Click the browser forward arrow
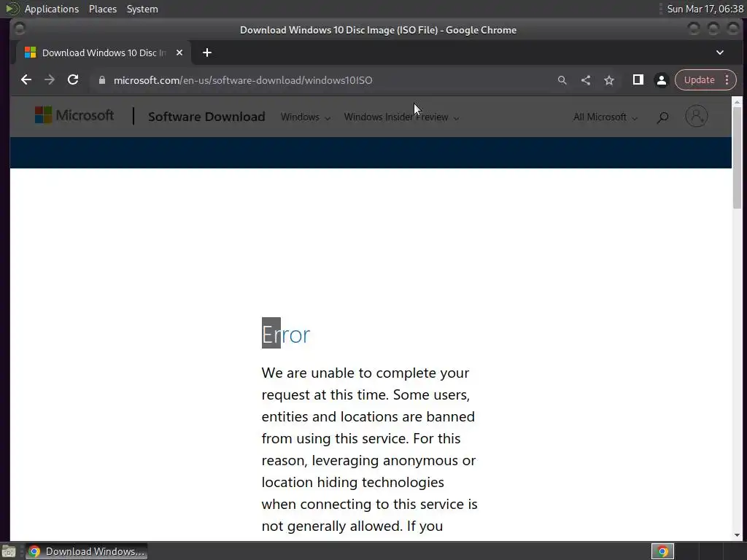 [x=50, y=80]
